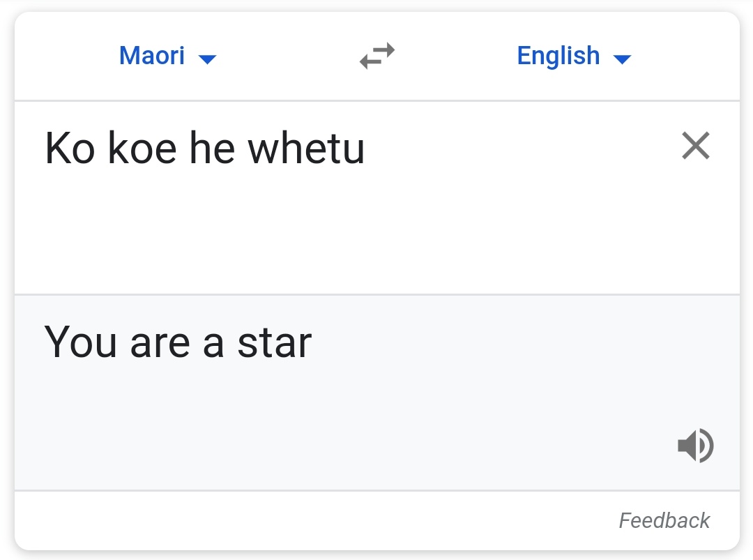753x560 pixels.
Task: Click the word "koe" in the source text
Action: [142, 148]
